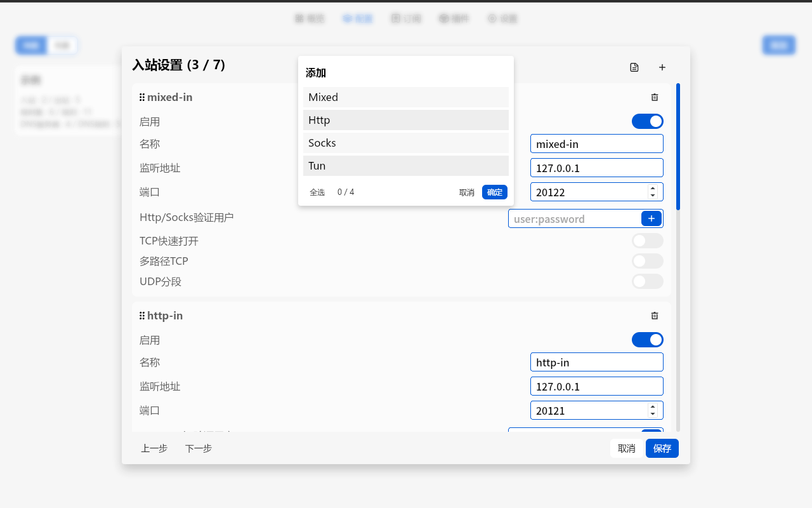Click the Http/Socks验证用户 label
This screenshot has height=508, width=812.
(x=187, y=217)
